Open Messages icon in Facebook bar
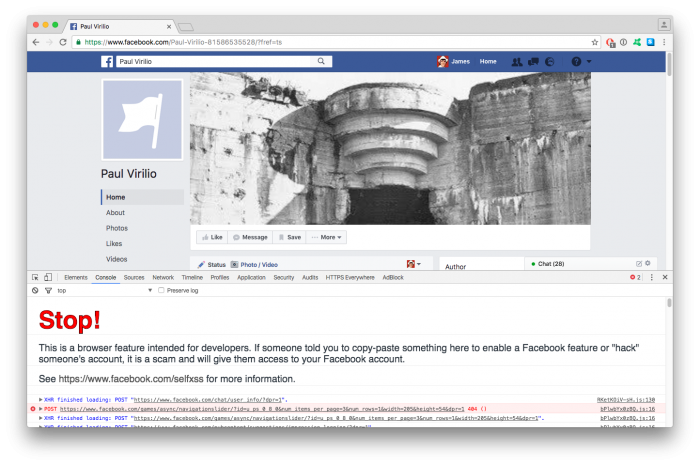700x466 pixels. click(533, 62)
